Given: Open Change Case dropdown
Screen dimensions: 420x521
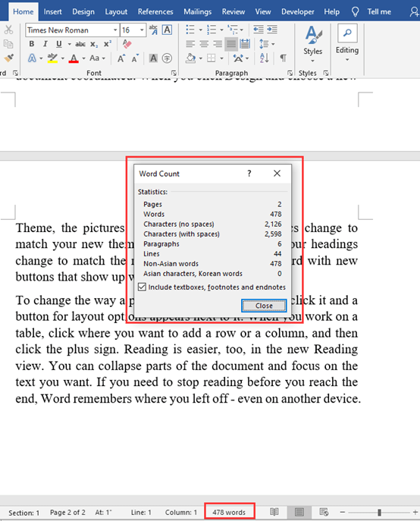Looking at the screenshot, I should click(97, 58).
